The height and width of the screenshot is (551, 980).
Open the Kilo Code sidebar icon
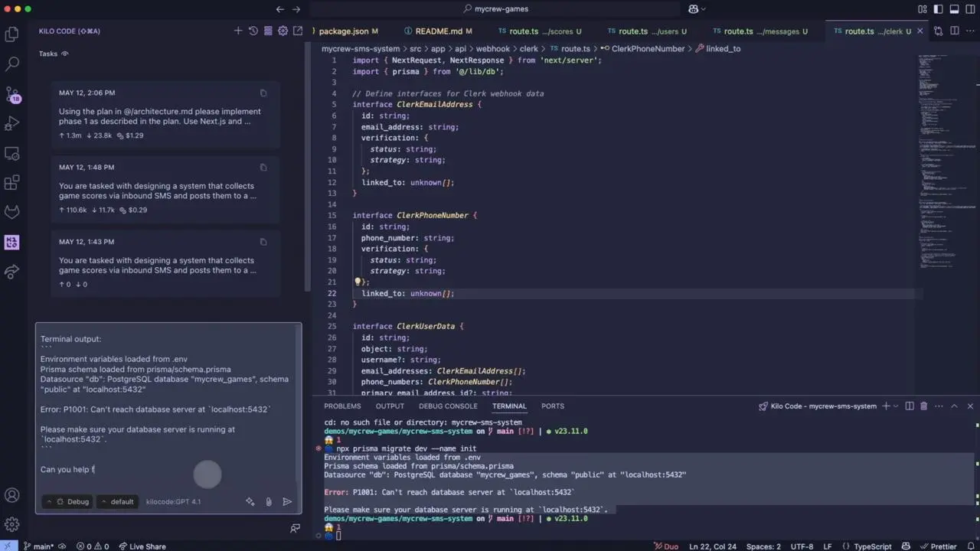pos(11,243)
